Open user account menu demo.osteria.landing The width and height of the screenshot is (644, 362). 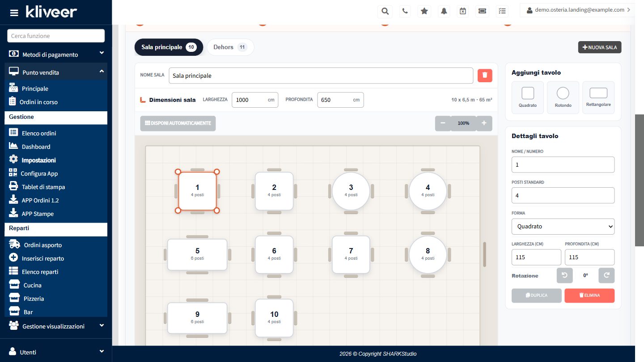(577, 10)
